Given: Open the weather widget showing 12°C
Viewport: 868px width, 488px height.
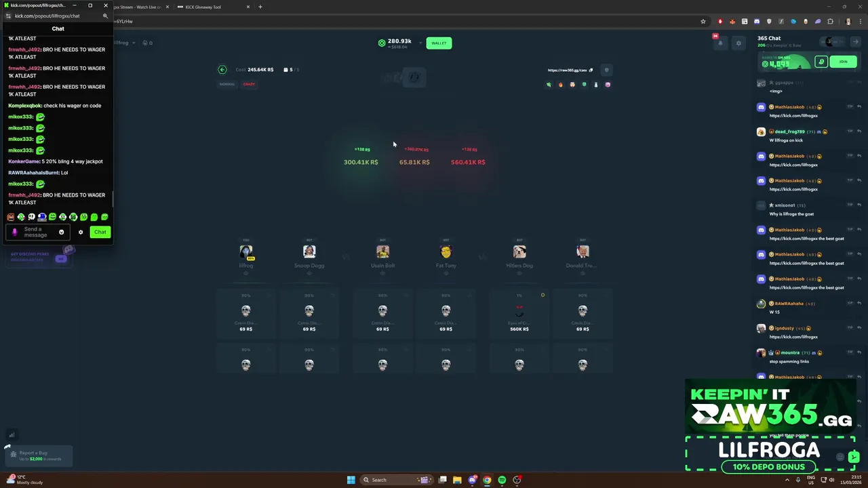Looking at the screenshot, I should click(26, 480).
